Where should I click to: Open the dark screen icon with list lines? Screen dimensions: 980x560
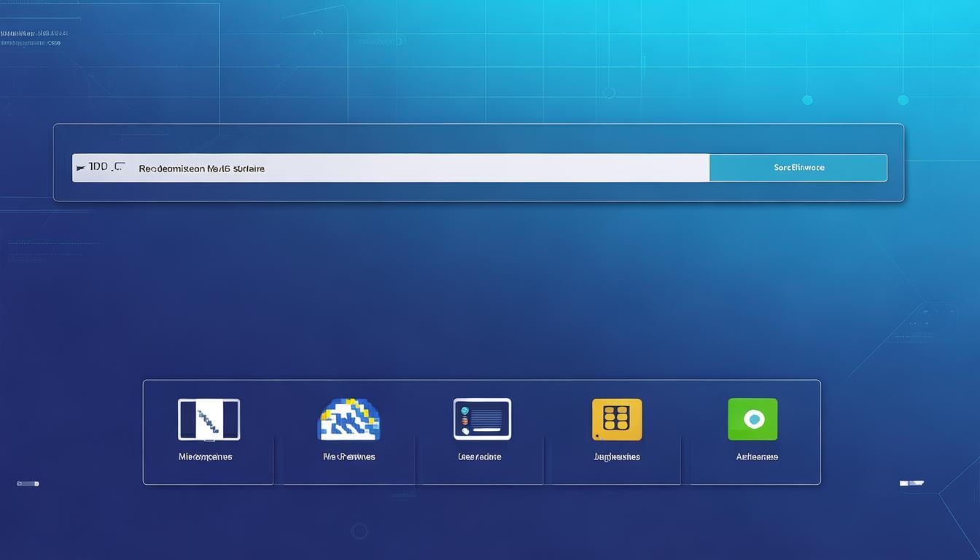482,419
